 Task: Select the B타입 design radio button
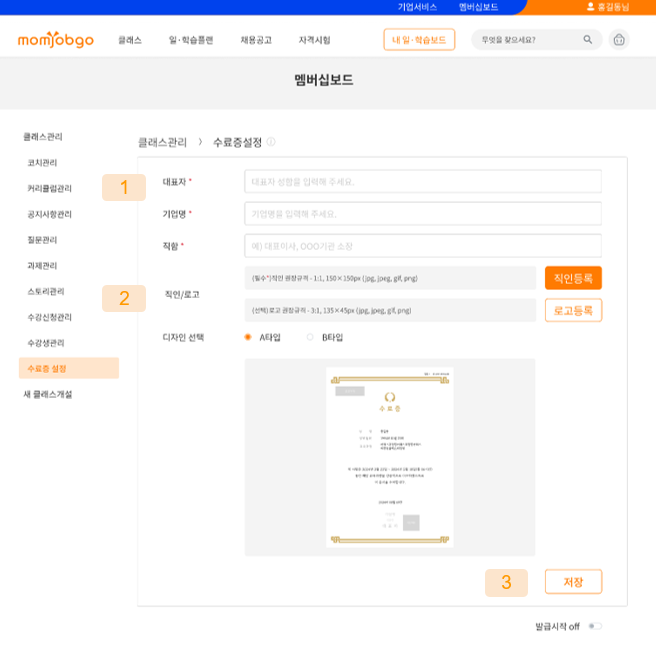tap(310, 337)
